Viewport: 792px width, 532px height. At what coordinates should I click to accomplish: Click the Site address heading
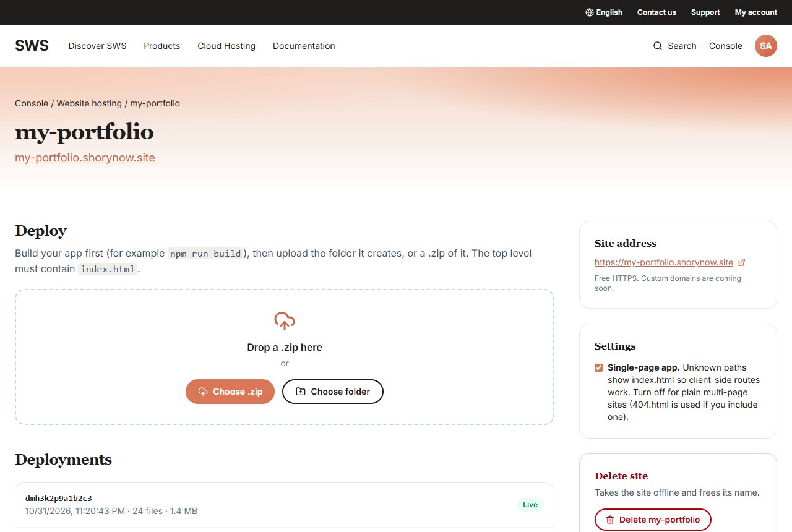point(626,243)
